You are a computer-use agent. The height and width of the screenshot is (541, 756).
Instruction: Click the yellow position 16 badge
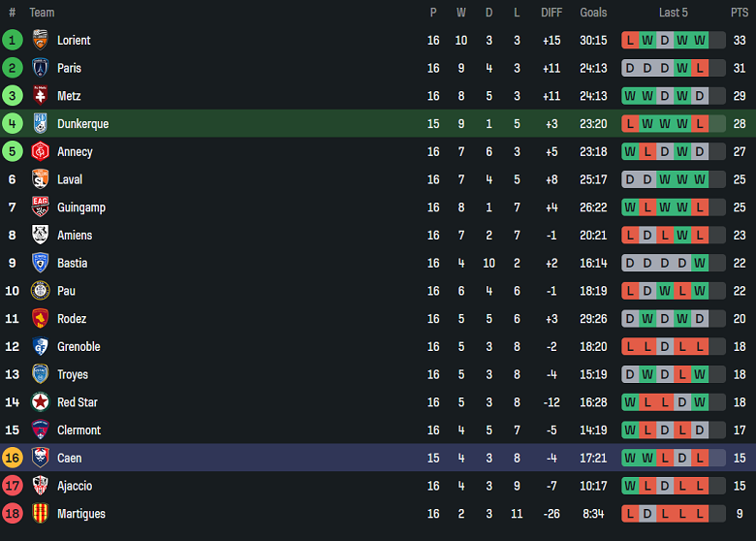point(13,458)
